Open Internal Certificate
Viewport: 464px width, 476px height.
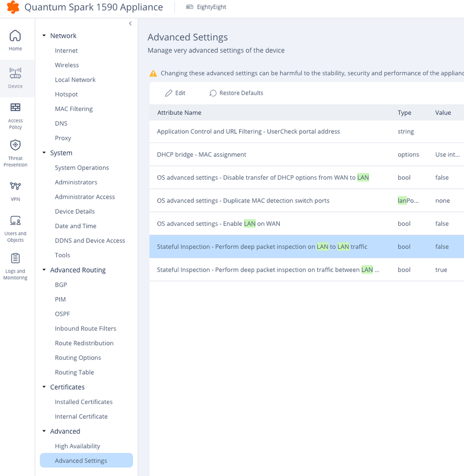click(x=81, y=416)
